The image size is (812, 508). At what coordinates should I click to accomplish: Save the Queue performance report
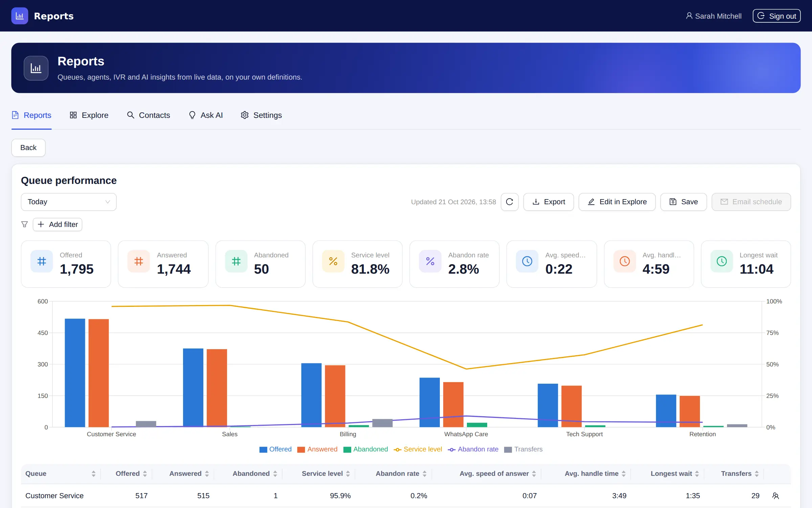pyautogui.click(x=683, y=202)
